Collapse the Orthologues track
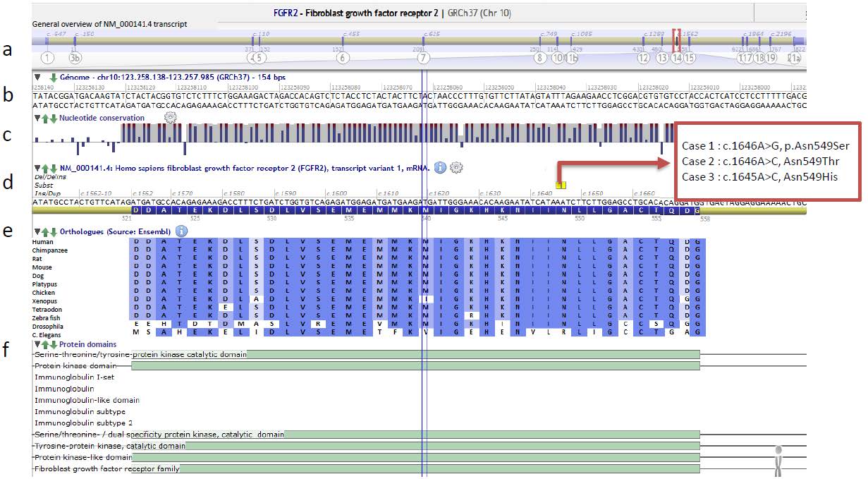 point(37,231)
